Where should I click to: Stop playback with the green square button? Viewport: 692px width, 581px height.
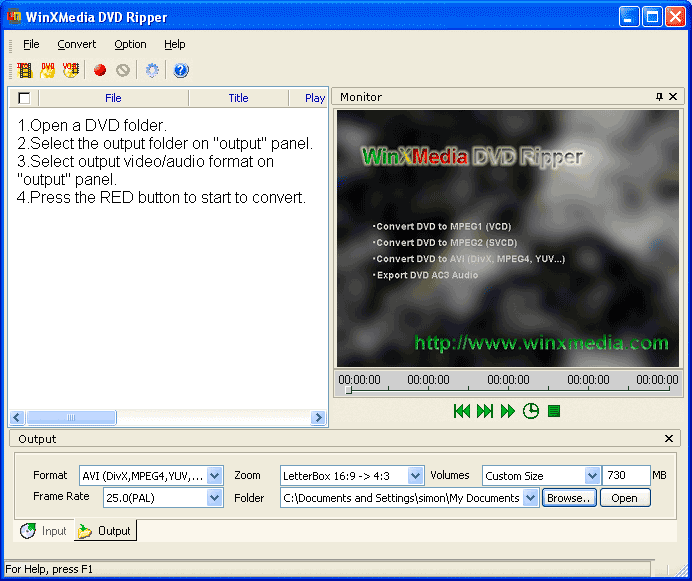pyautogui.click(x=554, y=411)
